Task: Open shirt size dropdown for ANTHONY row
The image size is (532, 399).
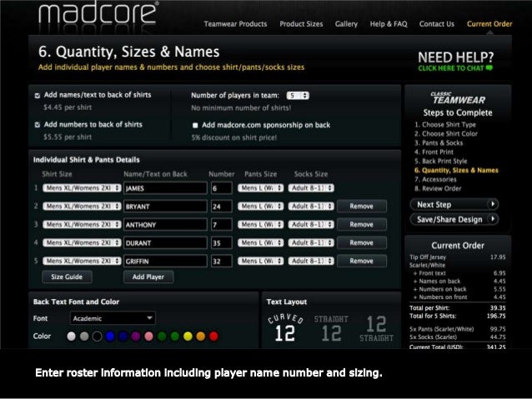Action: tap(82, 224)
